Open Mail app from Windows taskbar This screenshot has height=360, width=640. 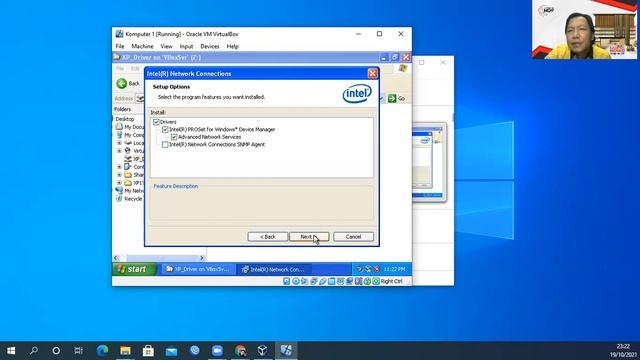click(171, 350)
